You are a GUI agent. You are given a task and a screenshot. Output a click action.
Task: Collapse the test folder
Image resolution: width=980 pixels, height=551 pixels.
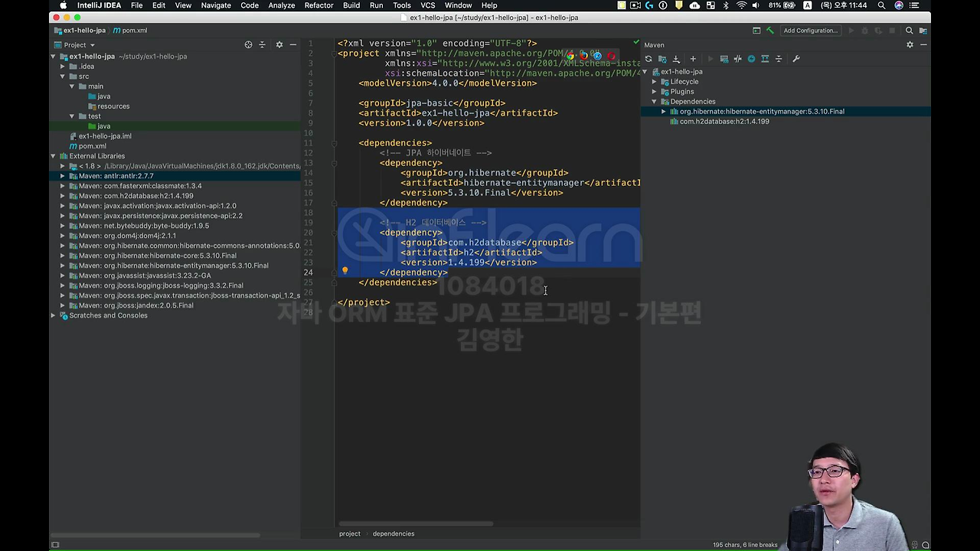[x=72, y=116]
